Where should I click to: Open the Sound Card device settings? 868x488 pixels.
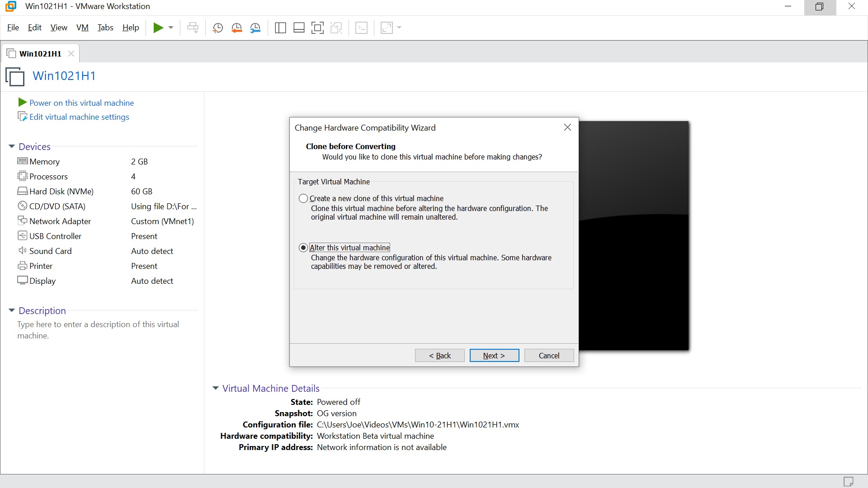tap(50, 251)
